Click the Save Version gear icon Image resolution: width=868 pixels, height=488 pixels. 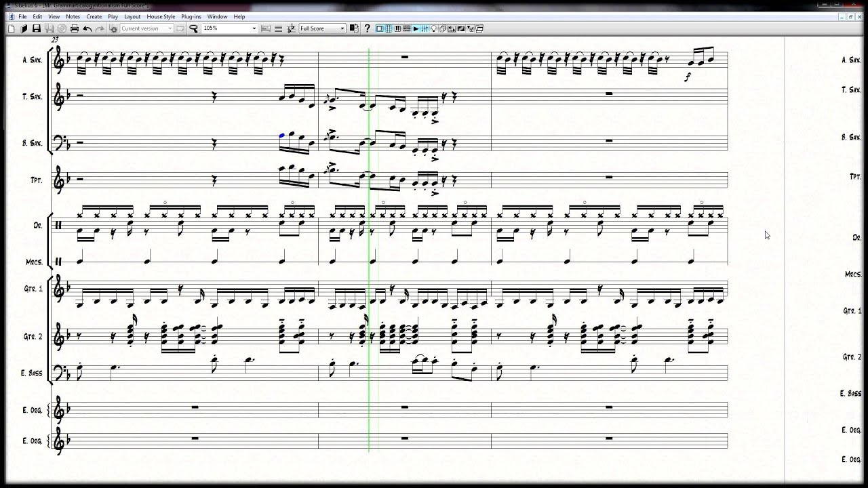[x=114, y=28]
